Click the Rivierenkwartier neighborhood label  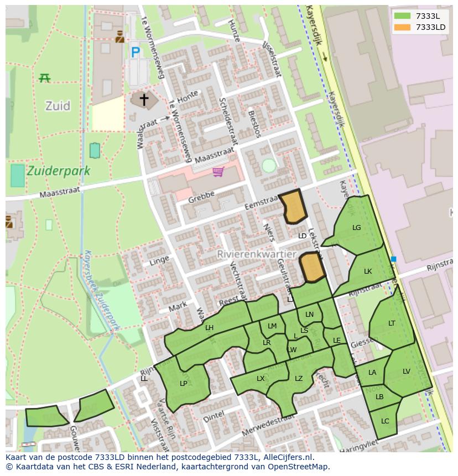(249, 254)
